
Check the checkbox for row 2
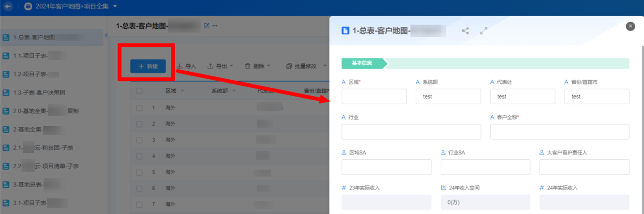pyautogui.click(x=139, y=124)
